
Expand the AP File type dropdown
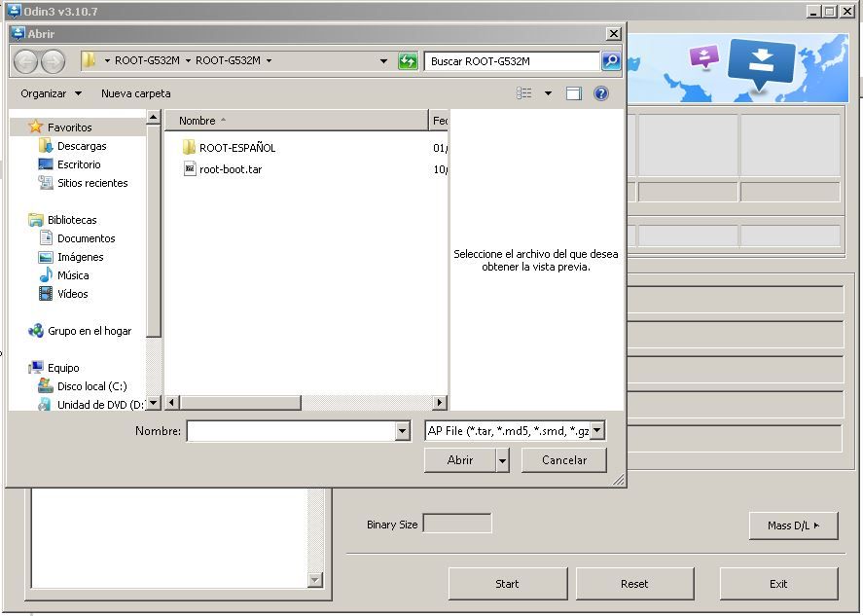(597, 431)
